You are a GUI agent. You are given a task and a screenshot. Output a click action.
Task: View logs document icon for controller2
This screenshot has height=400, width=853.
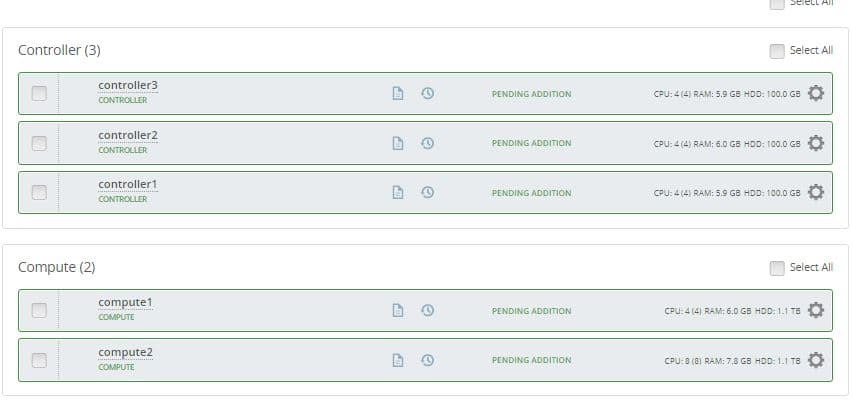[x=397, y=143]
